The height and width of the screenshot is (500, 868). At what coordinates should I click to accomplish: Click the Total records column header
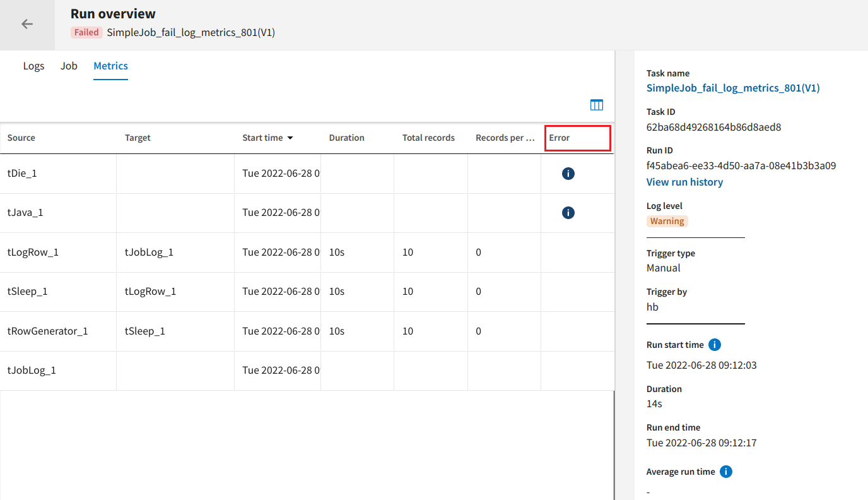(428, 138)
